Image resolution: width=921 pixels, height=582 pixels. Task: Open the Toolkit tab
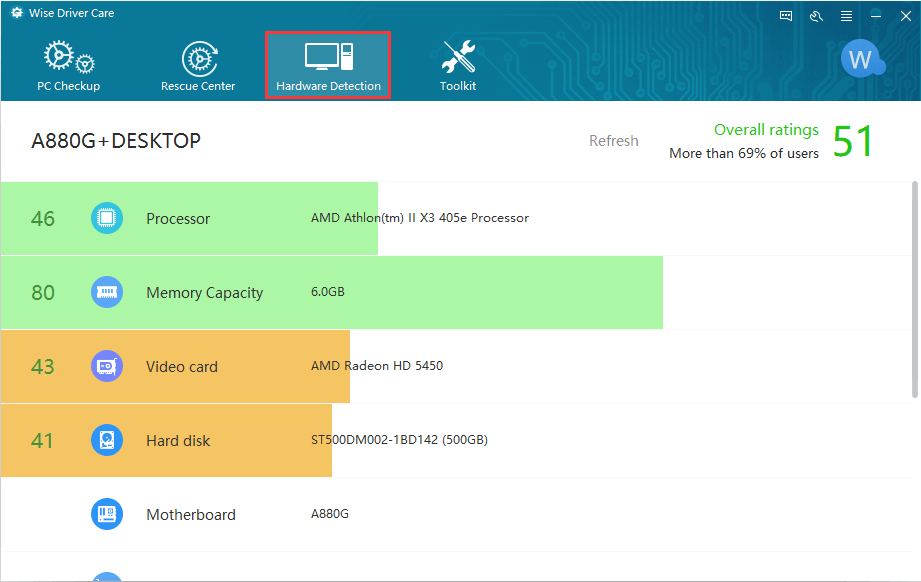click(x=458, y=66)
